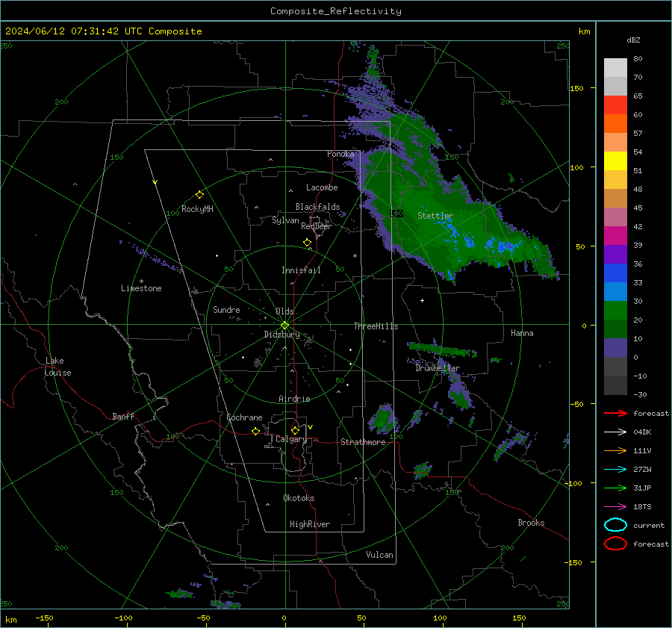
Task: Click the white 04DK arrow icon
Action: pos(615,432)
